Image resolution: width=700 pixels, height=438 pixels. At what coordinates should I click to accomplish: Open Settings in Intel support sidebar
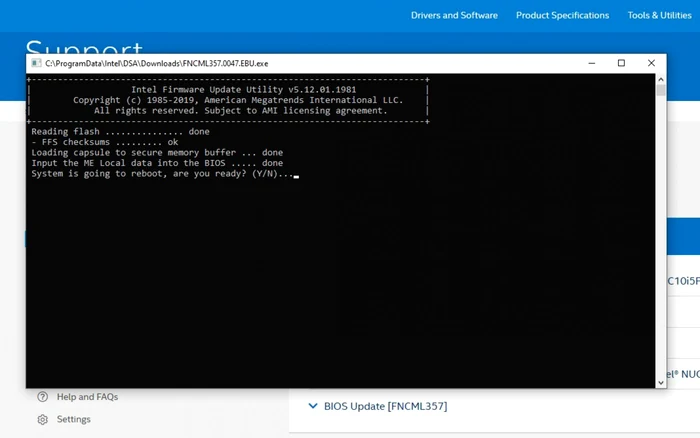(74, 419)
